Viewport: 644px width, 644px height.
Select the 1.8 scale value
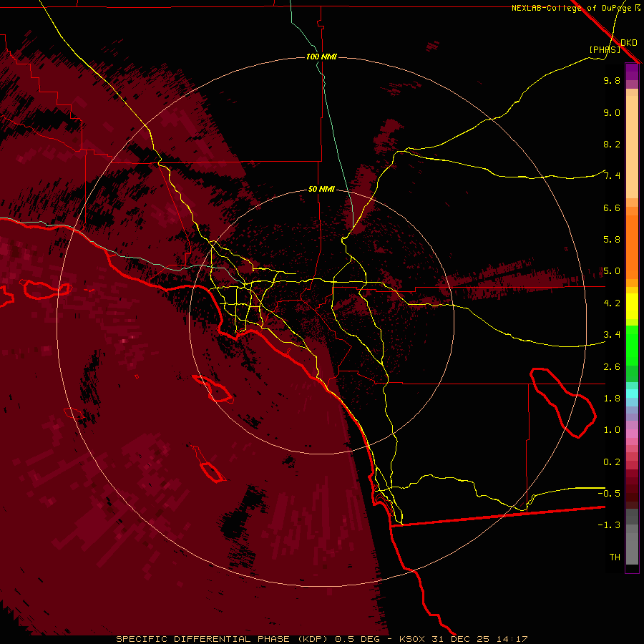click(612, 399)
